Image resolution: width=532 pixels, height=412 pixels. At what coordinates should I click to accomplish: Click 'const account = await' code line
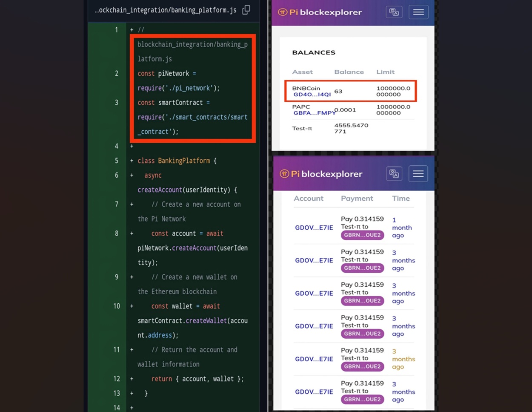point(187,233)
